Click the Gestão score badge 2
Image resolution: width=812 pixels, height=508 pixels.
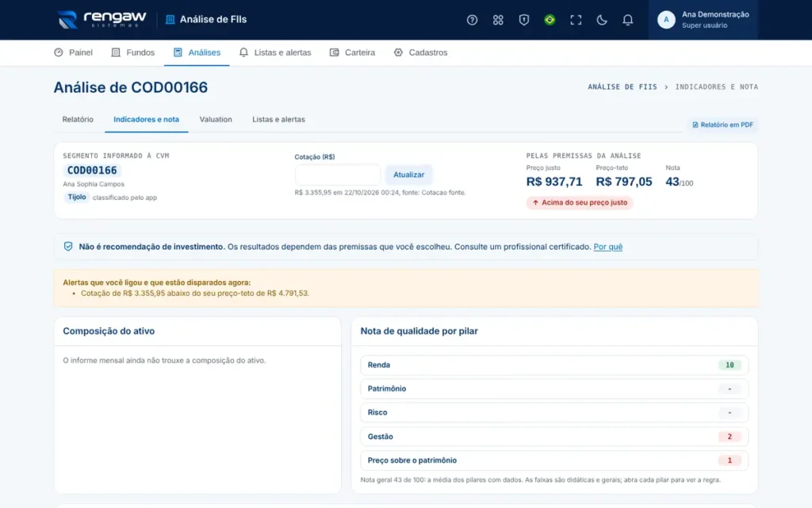click(730, 437)
